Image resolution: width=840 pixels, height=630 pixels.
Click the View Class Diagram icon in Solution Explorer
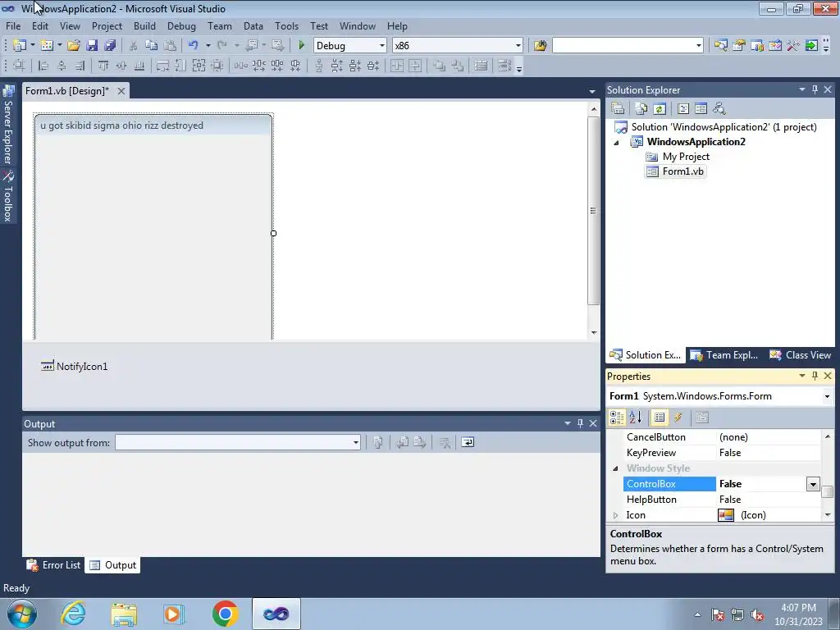pyautogui.click(x=719, y=109)
